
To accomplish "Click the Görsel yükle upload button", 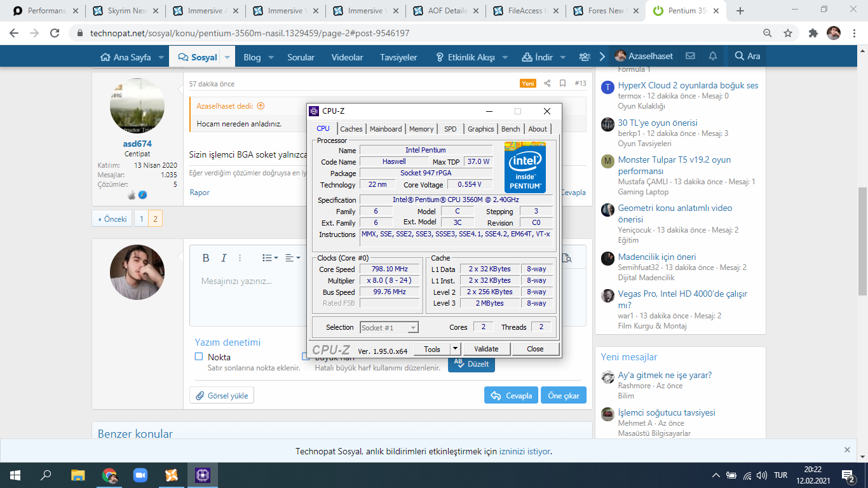I will 222,395.
